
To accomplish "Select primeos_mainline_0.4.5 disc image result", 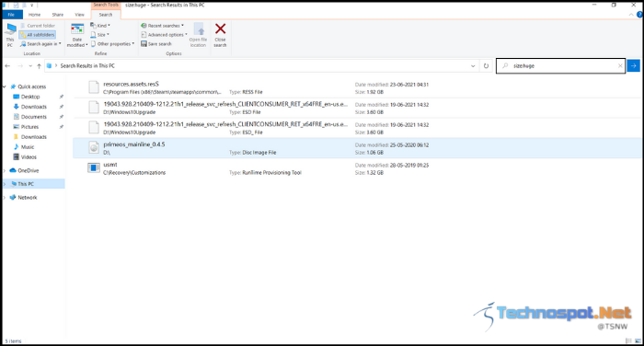I will pos(357,148).
